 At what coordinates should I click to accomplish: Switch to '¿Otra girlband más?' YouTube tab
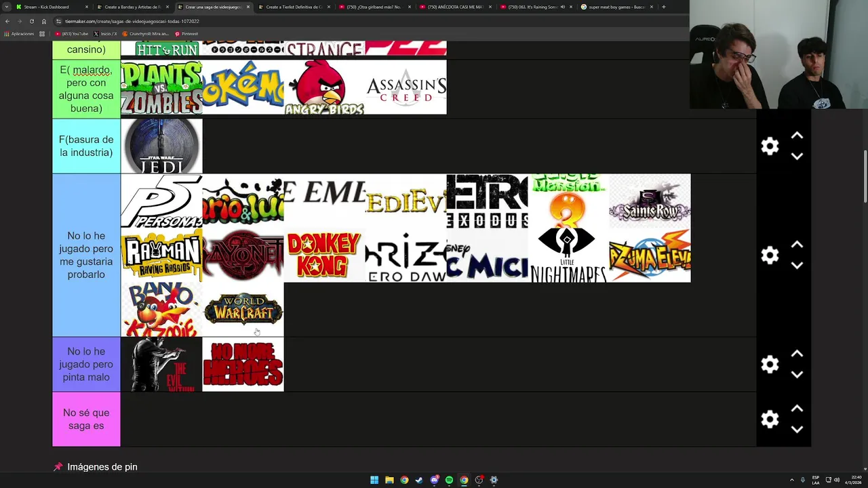[374, 7]
